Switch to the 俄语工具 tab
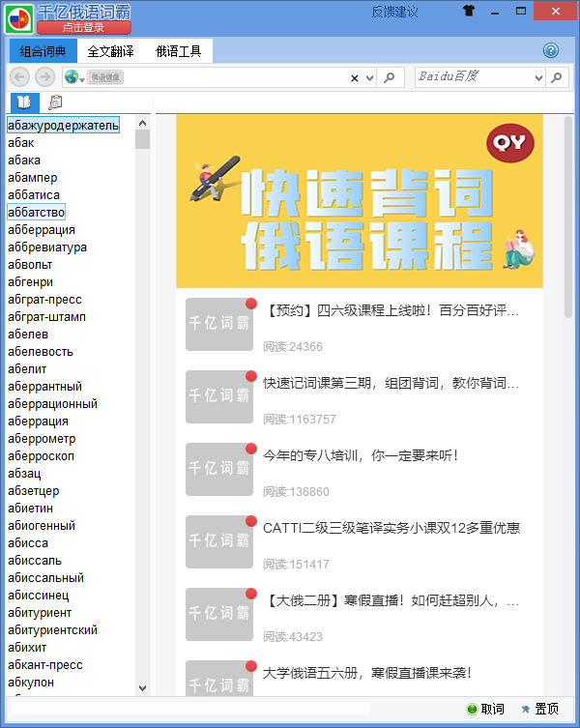Image resolution: width=580 pixels, height=728 pixels. tap(178, 51)
